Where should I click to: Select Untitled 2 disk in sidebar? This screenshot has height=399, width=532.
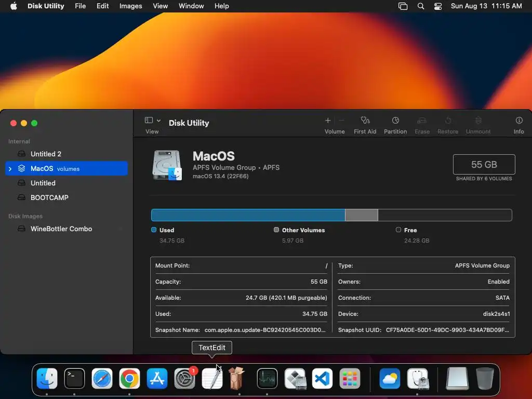(x=66, y=154)
